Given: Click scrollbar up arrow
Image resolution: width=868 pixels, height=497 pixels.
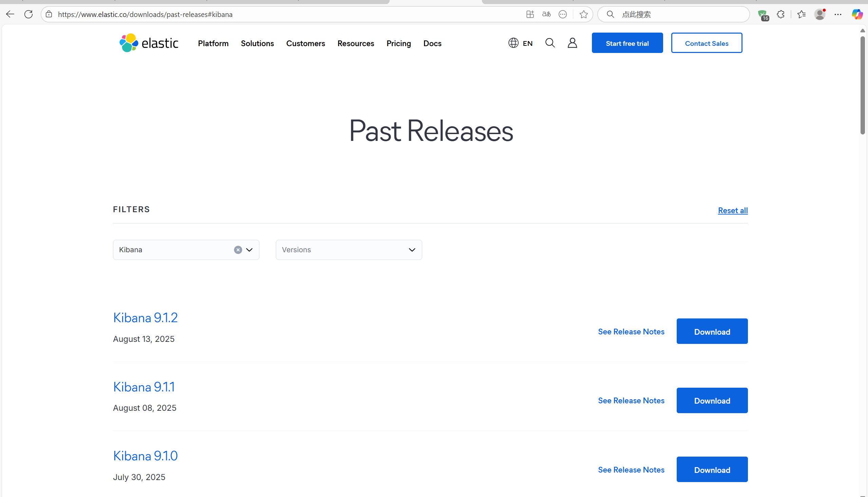Looking at the screenshot, I should pos(863,31).
